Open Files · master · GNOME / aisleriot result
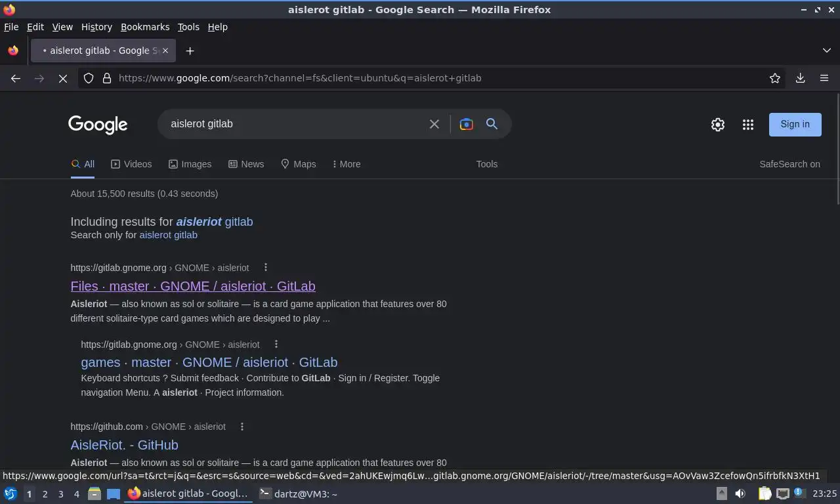This screenshot has height=504, width=840. click(193, 286)
